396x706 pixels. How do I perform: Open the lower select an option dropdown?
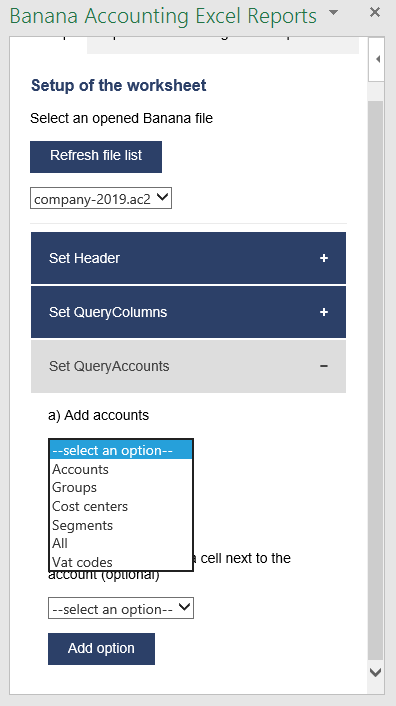click(x=121, y=608)
